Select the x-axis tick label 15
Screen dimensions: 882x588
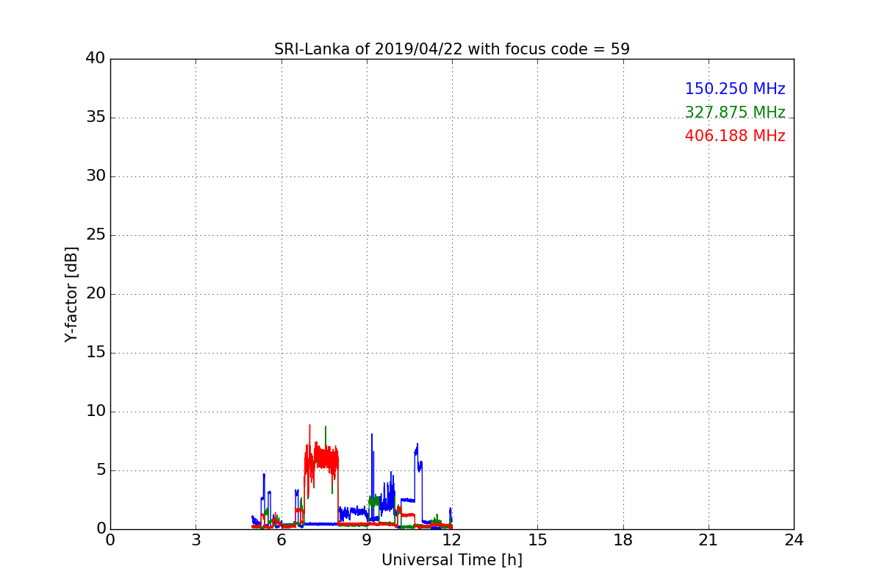(537, 540)
